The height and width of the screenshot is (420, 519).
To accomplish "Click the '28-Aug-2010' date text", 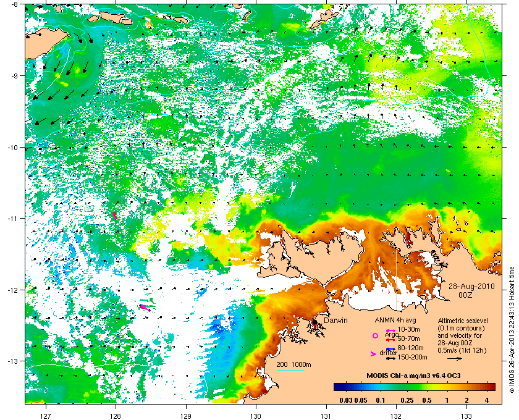I will pos(471,287).
